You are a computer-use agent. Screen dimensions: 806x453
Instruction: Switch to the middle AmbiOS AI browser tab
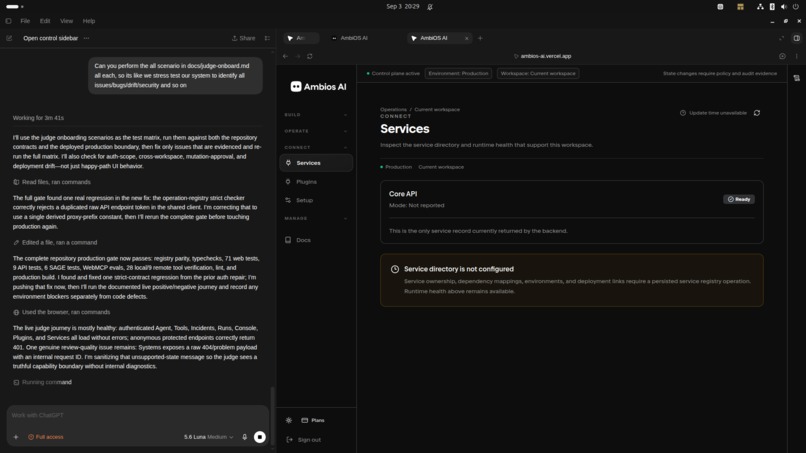coord(354,38)
